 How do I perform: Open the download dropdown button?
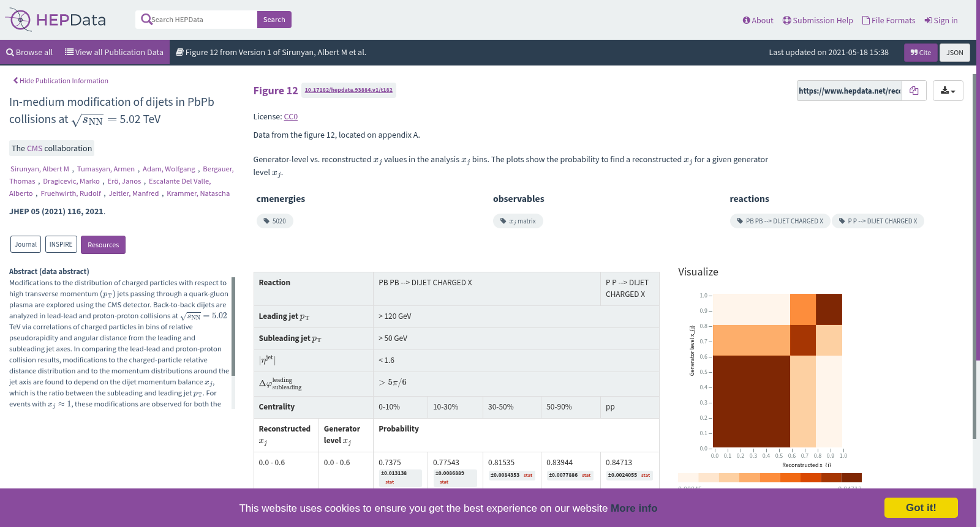pyautogui.click(x=948, y=91)
